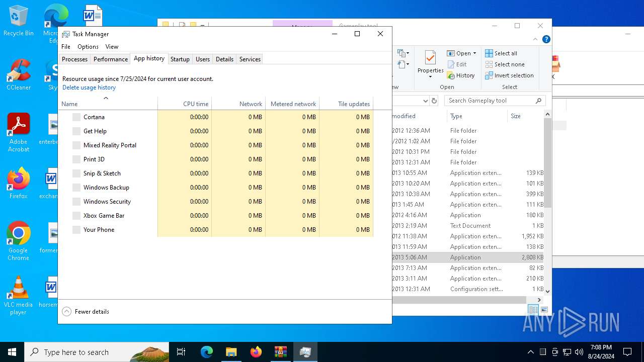Screen dimensions: 644x362
Task: Click Select none in Explorer ribbon
Action: coord(505,64)
